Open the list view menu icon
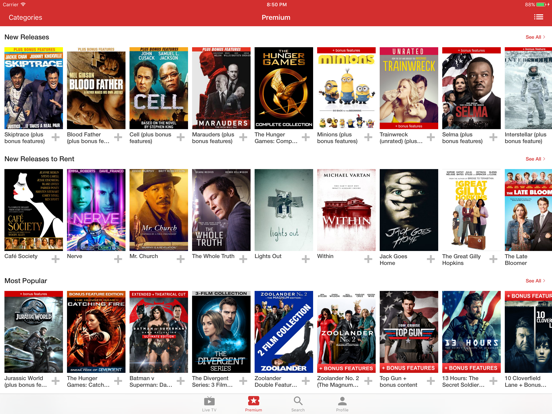 tap(538, 17)
